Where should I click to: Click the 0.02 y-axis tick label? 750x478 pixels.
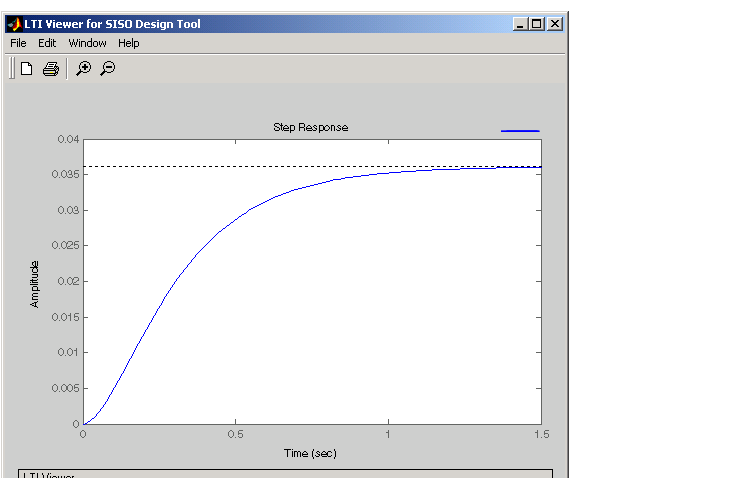(x=68, y=281)
